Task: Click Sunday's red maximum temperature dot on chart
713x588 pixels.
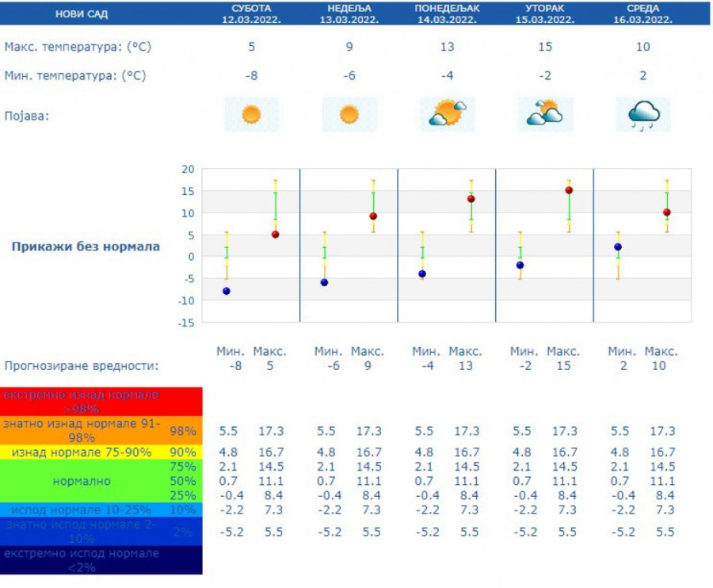Action: (373, 216)
